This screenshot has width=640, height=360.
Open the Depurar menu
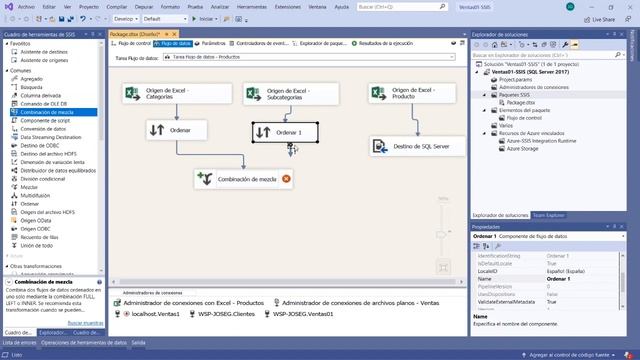tap(144, 7)
